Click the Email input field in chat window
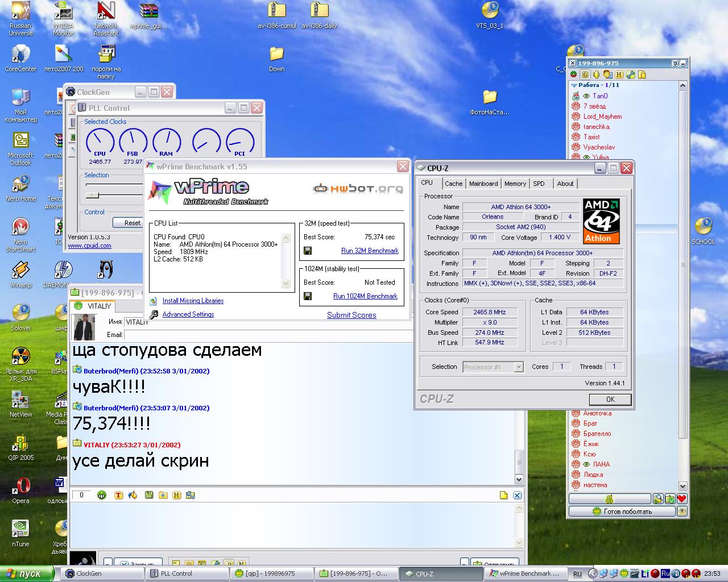Viewport: 728px width, 582px height. (x=268, y=335)
